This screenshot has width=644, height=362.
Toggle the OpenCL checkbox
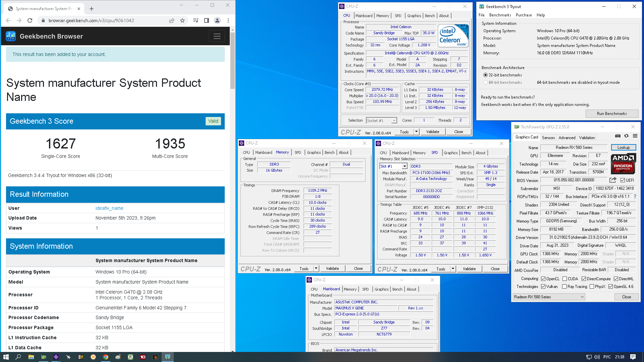(543, 279)
